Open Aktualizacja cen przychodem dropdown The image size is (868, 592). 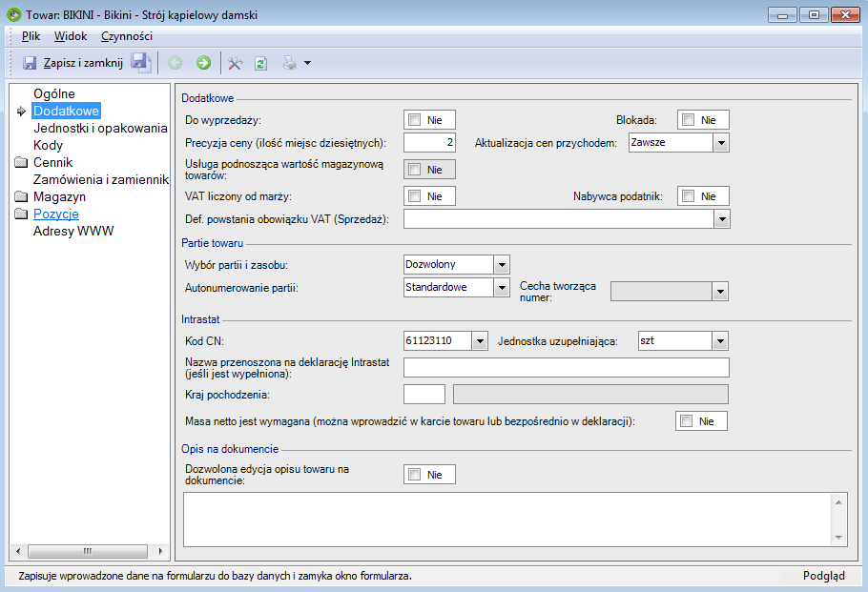tap(721, 143)
